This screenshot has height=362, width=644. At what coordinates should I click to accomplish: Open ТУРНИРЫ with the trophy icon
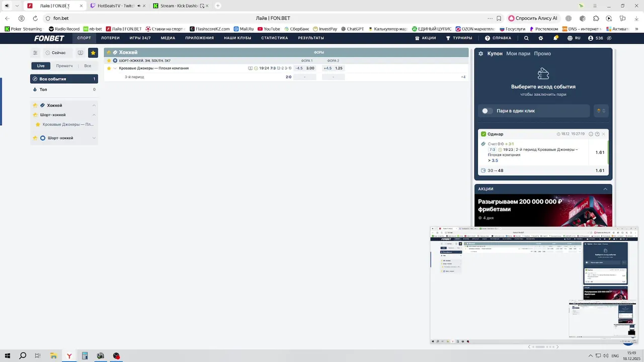pos(459,38)
